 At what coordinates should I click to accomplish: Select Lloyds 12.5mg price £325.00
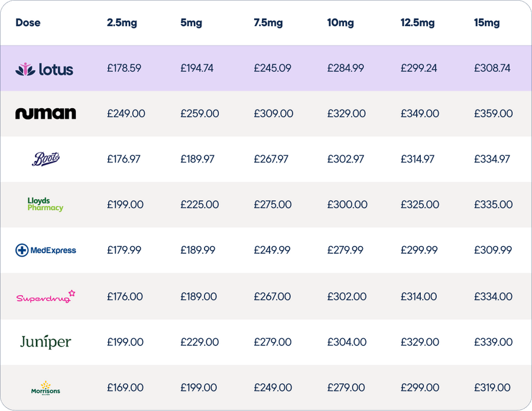coord(420,205)
